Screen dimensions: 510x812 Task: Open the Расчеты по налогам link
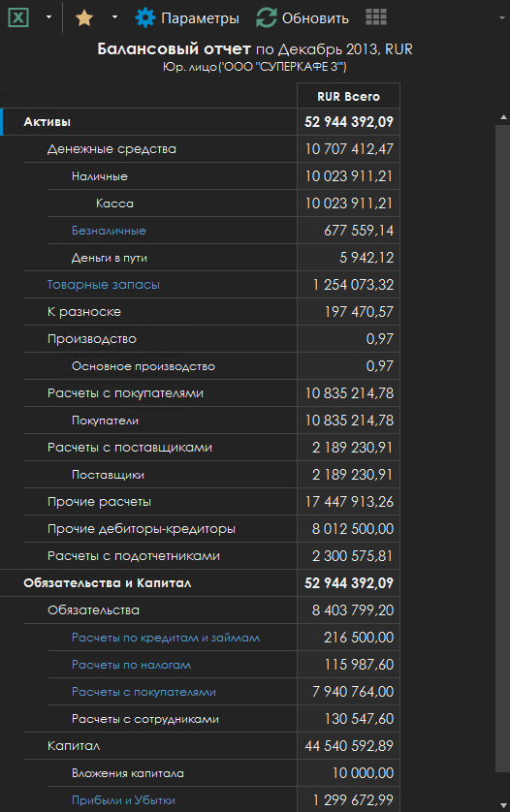[x=131, y=665]
